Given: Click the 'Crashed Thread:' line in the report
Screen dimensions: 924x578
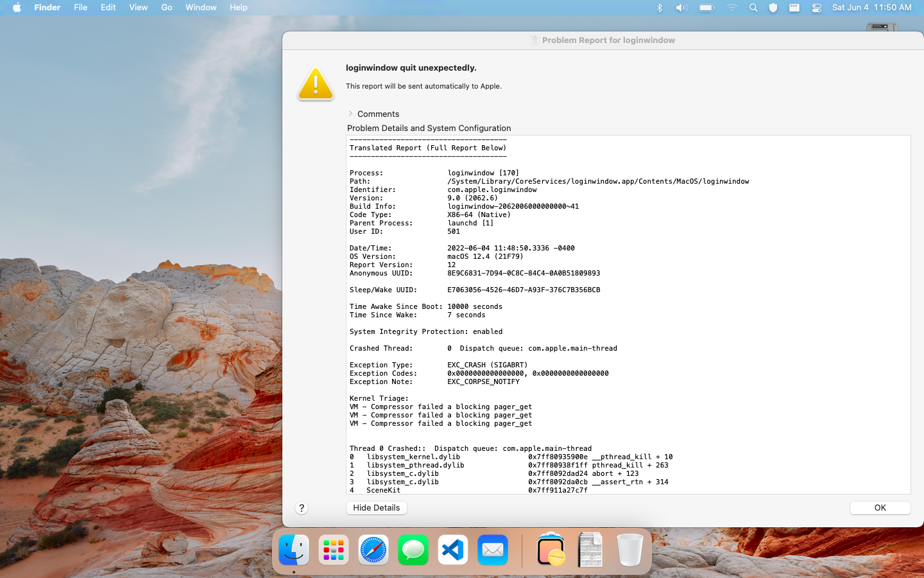Looking at the screenshot, I should pos(483,349).
